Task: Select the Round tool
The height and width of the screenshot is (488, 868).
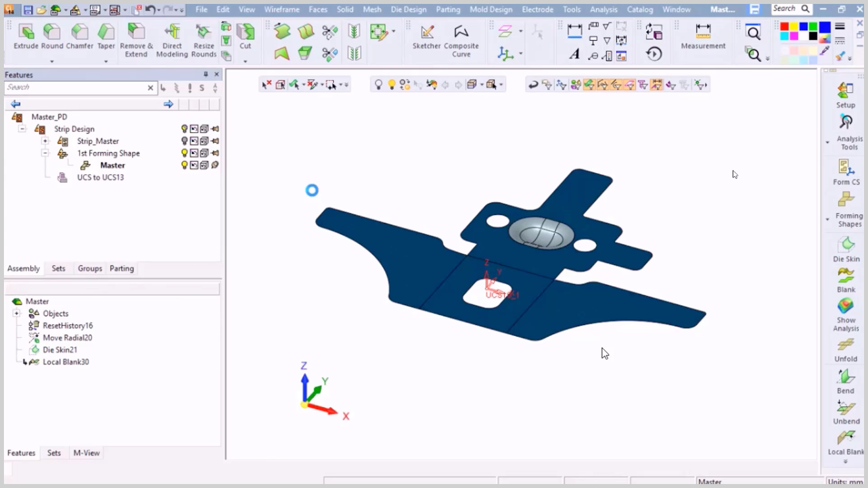Action: [52, 37]
